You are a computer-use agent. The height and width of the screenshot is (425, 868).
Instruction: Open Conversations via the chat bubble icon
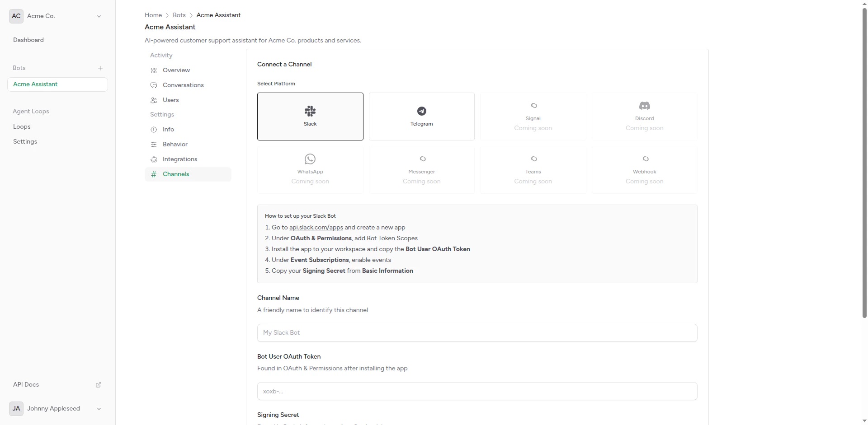coord(154,85)
